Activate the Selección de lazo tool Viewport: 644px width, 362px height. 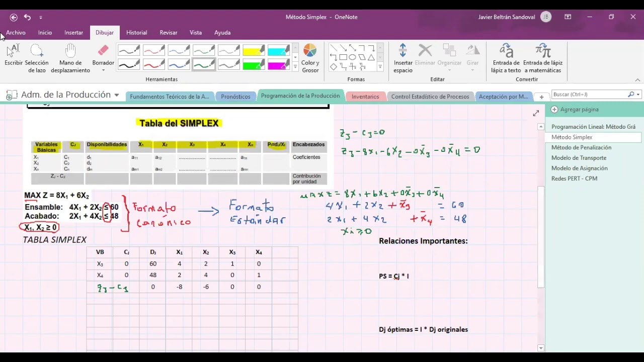[37, 58]
